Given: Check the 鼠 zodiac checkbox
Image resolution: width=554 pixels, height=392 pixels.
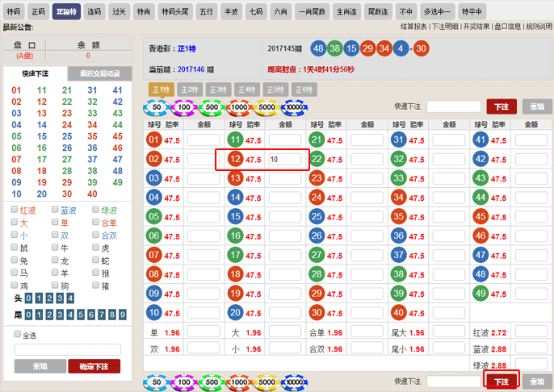Looking at the screenshot, I should pos(15,248).
